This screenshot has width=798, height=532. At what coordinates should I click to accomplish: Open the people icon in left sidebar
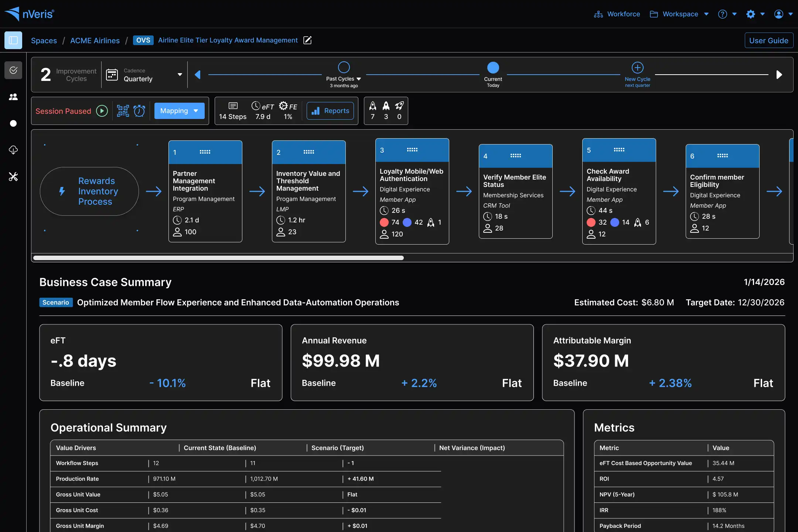pyautogui.click(x=13, y=97)
